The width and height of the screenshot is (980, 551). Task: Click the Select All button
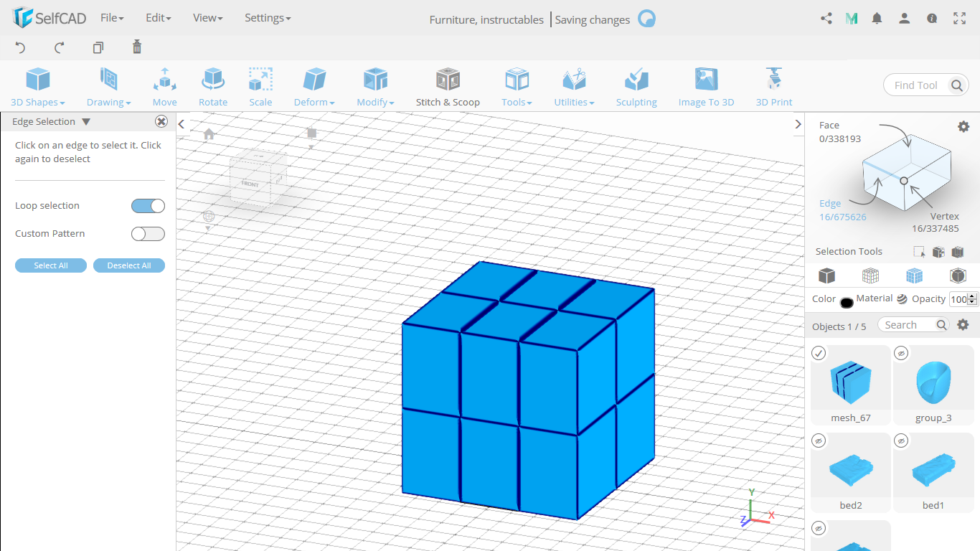pos(51,265)
